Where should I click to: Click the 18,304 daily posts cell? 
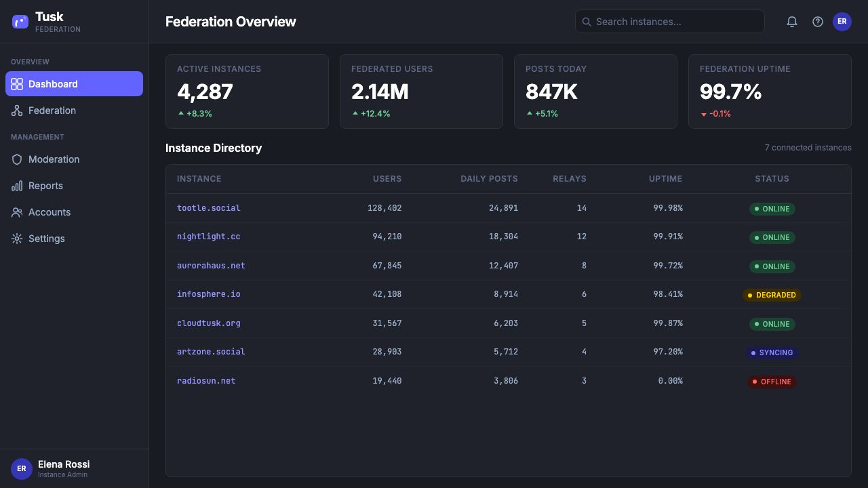(x=503, y=237)
